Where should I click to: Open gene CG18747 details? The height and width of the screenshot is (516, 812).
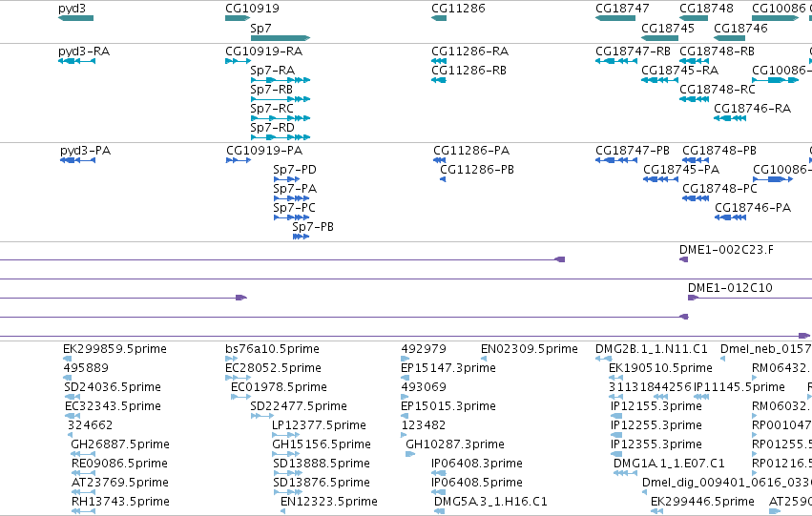(x=622, y=9)
